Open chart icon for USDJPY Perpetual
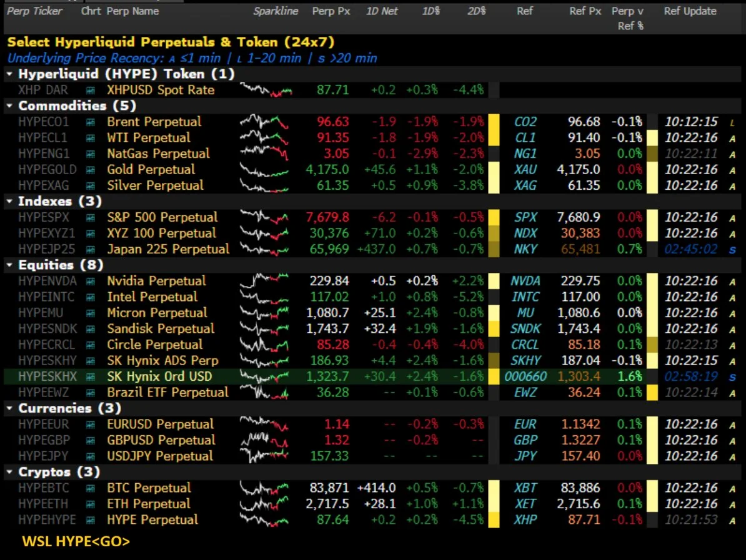Viewport: 746px width, 560px height. click(91, 456)
